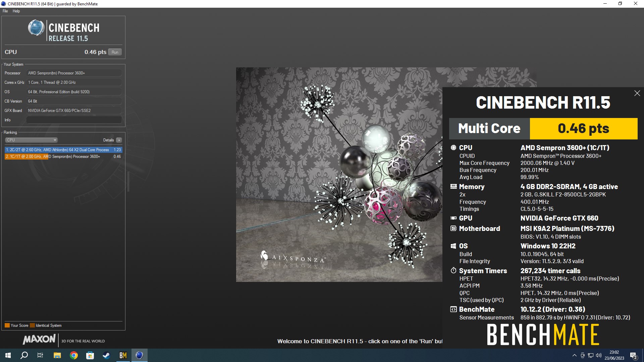Click the 267,234 timer calls text
Image resolution: width=644 pixels, height=362 pixels.
(550, 271)
